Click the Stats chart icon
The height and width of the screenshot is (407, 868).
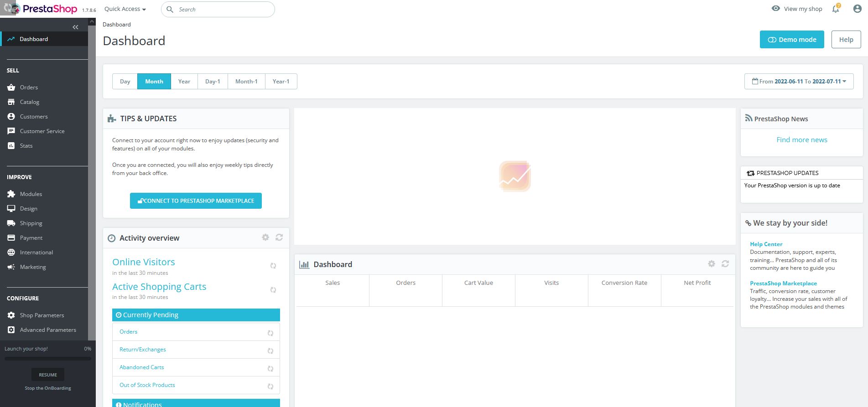pyautogui.click(x=11, y=146)
